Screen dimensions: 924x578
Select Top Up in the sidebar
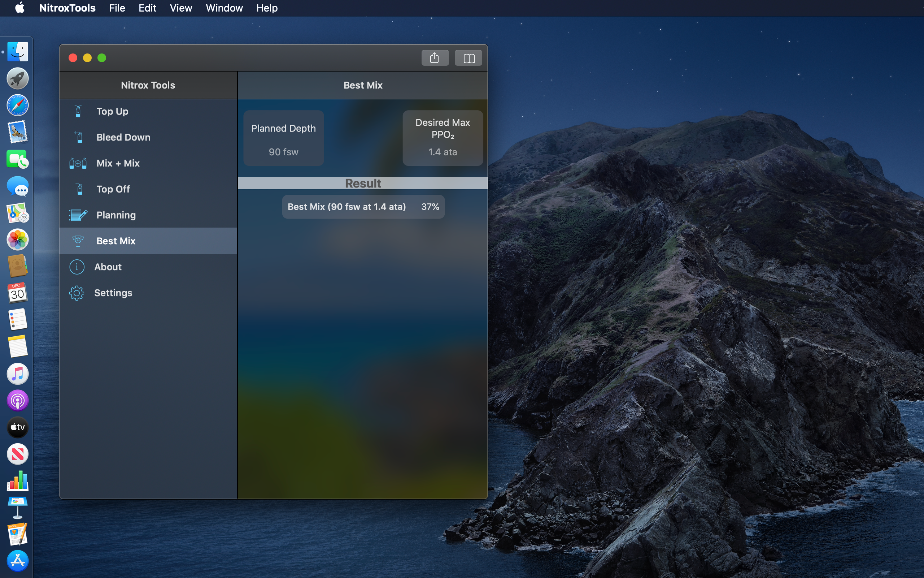point(149,111)
